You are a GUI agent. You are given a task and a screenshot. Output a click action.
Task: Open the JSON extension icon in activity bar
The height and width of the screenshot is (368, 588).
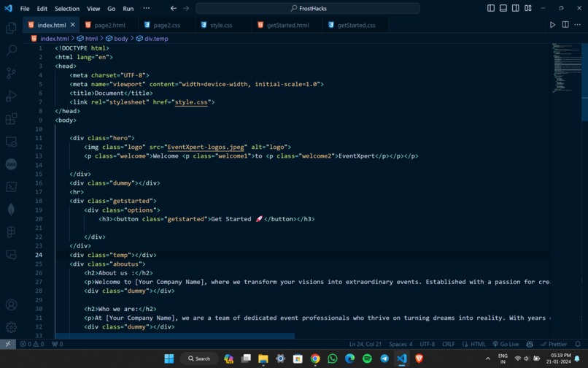point(11,164)
